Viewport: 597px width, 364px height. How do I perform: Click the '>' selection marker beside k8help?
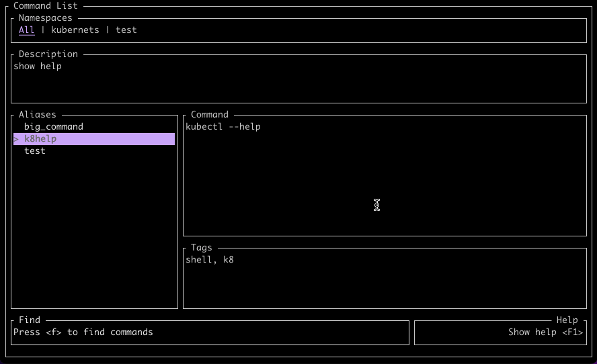[16, 139]
